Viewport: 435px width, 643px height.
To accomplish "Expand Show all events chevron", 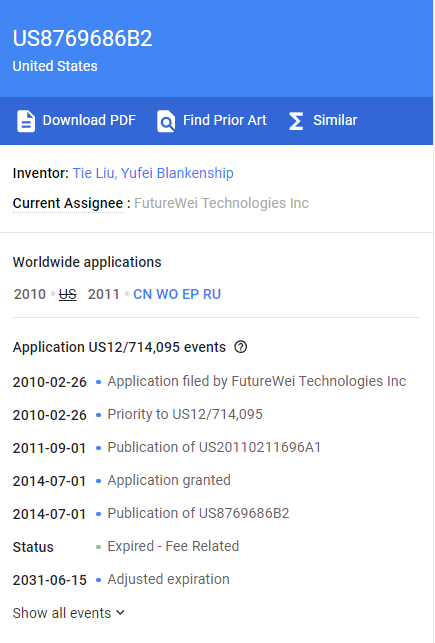I will tap(120, 613).
